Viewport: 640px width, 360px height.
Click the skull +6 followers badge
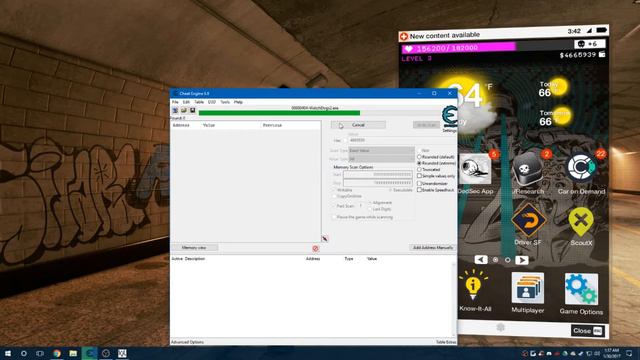tap(589, 44)
